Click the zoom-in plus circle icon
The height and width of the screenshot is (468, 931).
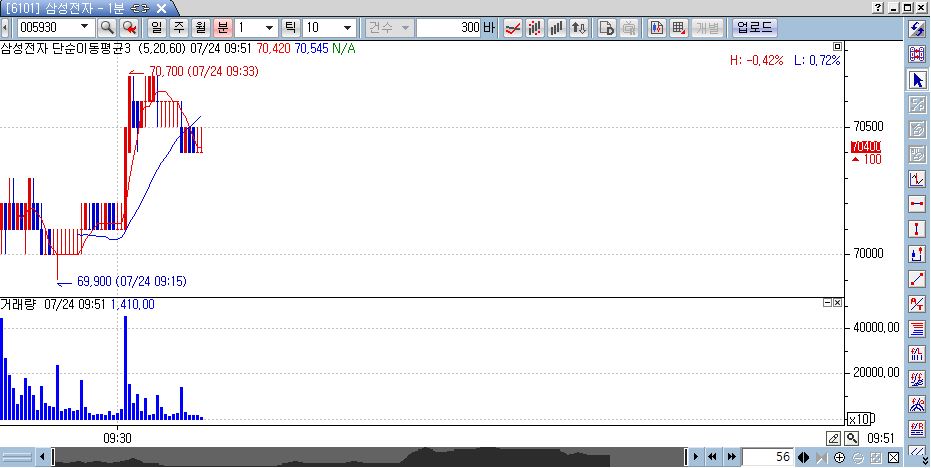click(839, 457)
